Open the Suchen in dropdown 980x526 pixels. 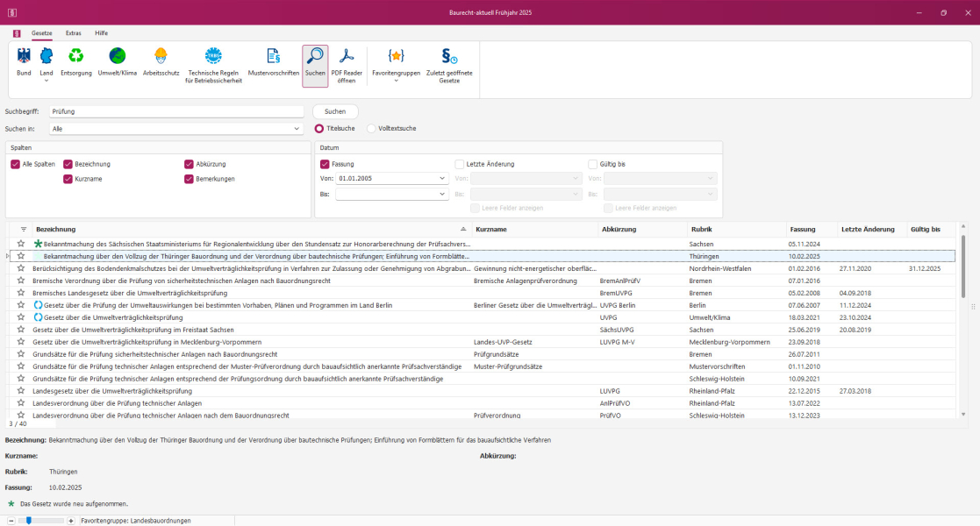tap(297, 129)
